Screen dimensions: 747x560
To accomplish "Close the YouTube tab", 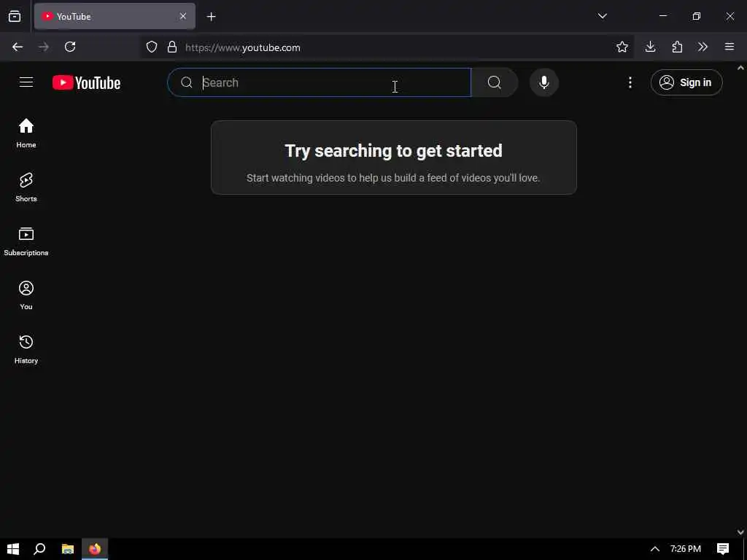I will tap(183, 16).
